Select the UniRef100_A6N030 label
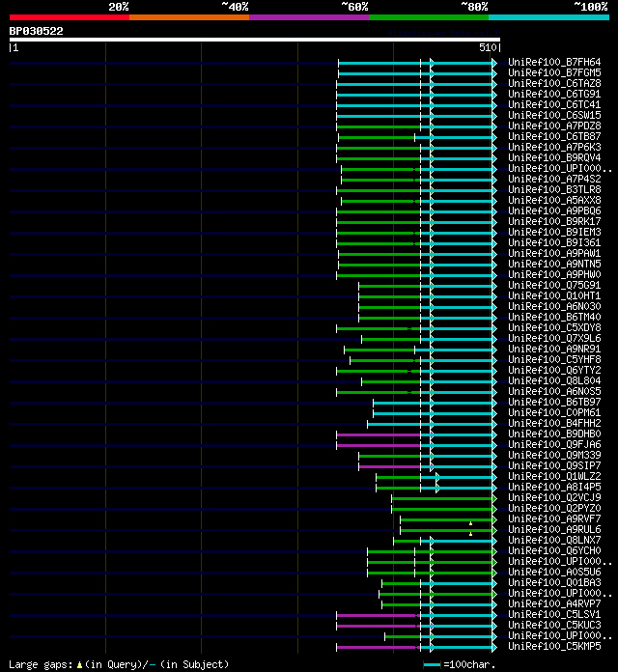Screen dimensions: 618x672 coord(554,306)
